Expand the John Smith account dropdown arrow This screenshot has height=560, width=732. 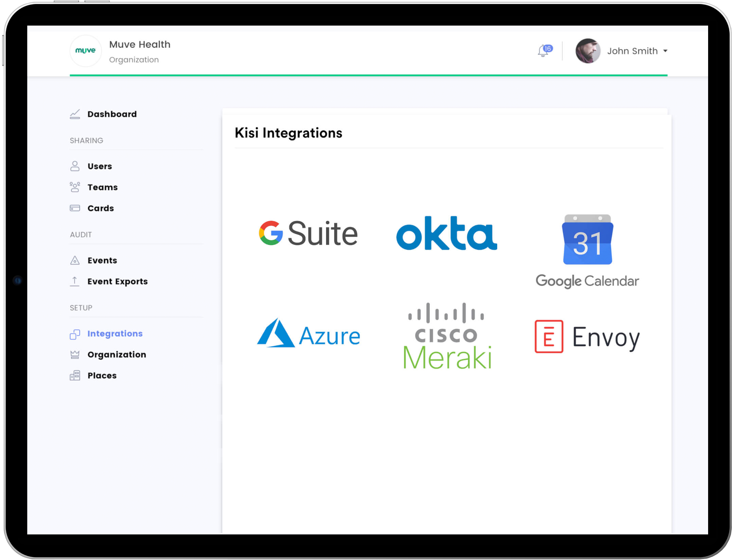(665, 51)
